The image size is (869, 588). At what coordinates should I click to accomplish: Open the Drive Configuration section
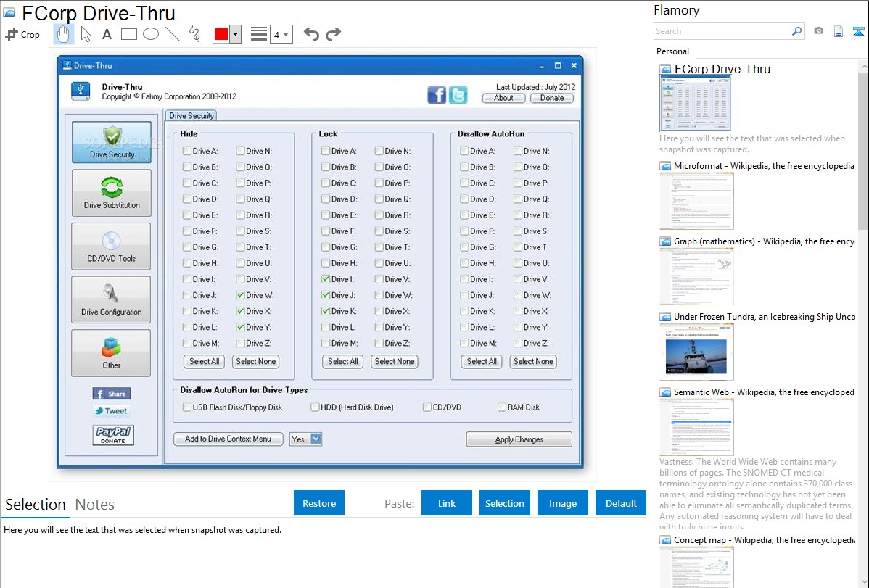(112, 299)
